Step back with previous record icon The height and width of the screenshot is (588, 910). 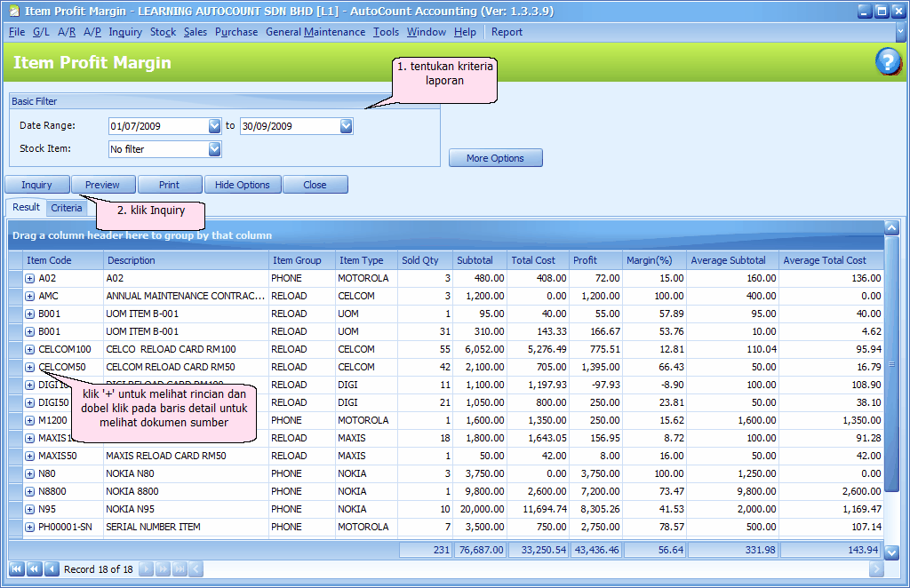(50, 568)
